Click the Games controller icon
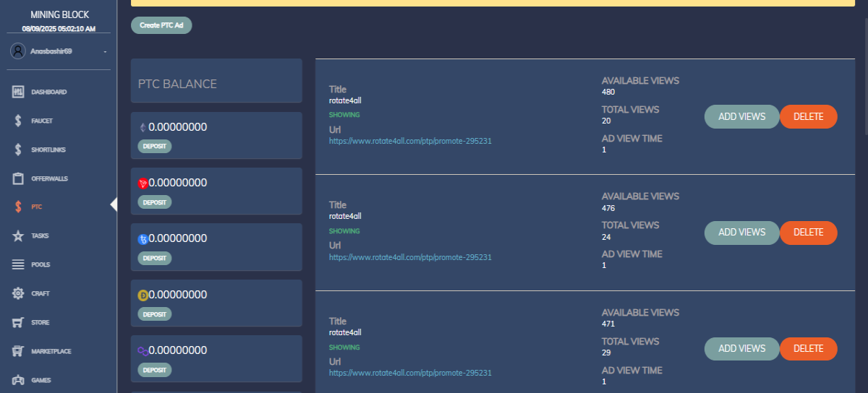This screenshot has height=393, width=868. tap(18, 380)
